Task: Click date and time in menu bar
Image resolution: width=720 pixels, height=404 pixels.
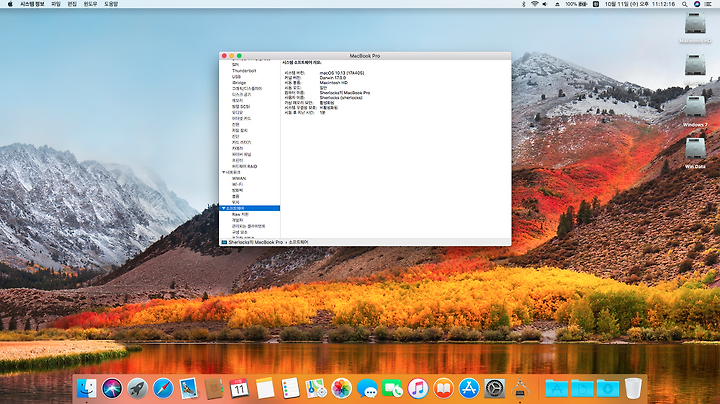Action: pos(640,4)
